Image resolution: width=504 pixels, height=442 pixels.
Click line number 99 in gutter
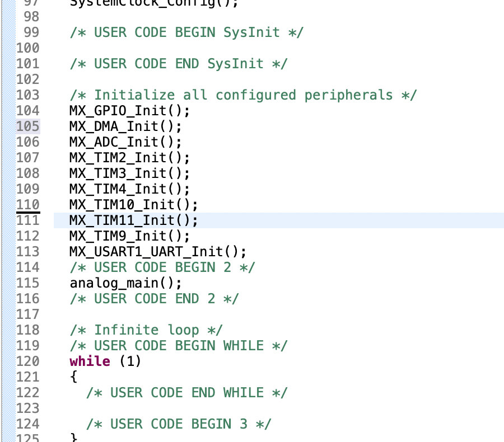click(x=31, y=32)
